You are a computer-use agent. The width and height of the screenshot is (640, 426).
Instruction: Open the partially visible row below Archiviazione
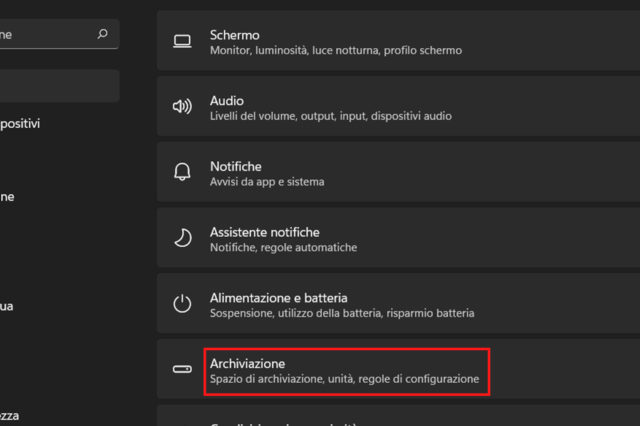point(400,418)
